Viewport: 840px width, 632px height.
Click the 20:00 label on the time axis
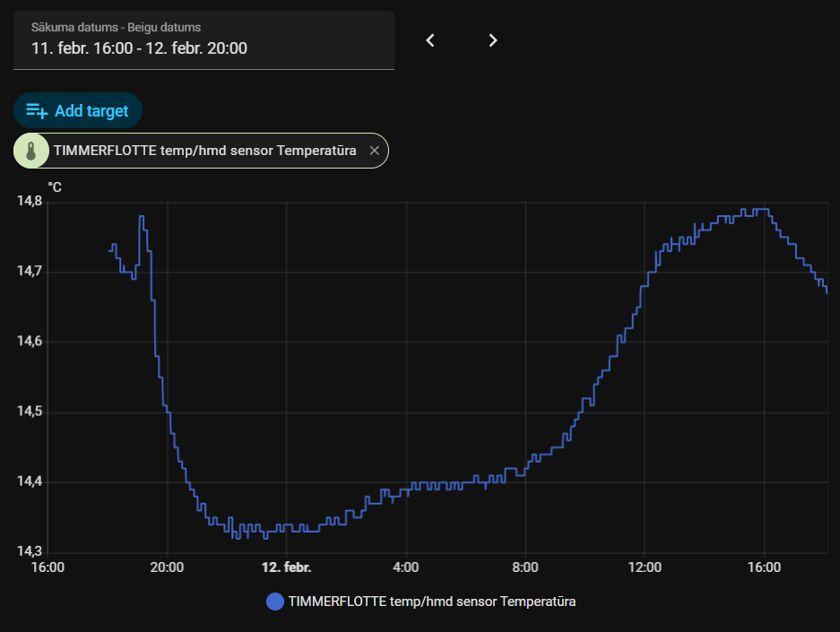click(x=167, y=567)
